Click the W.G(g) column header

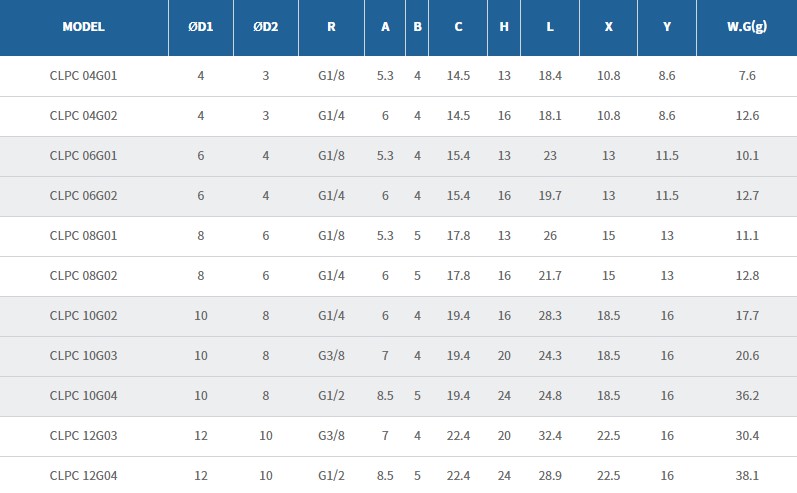point(746,27)
